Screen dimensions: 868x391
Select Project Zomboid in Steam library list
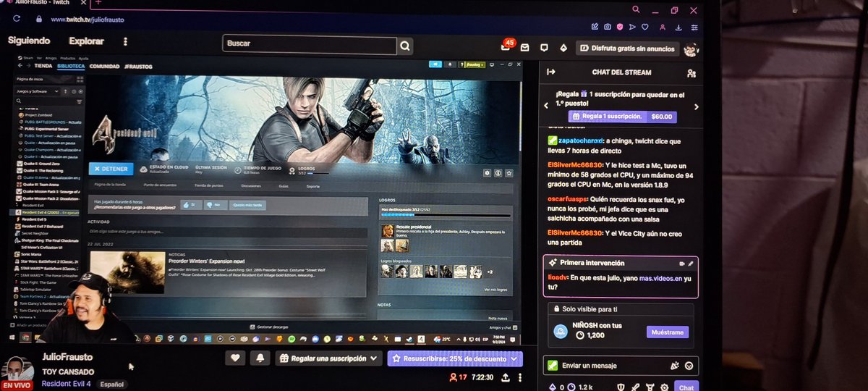tap(38, 114)
